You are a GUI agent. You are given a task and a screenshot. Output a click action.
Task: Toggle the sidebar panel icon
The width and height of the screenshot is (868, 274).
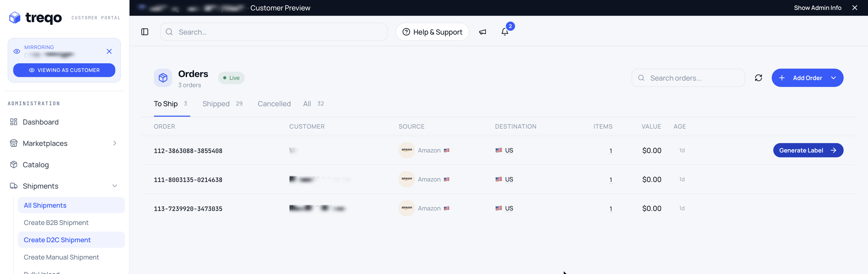[144, 32]
